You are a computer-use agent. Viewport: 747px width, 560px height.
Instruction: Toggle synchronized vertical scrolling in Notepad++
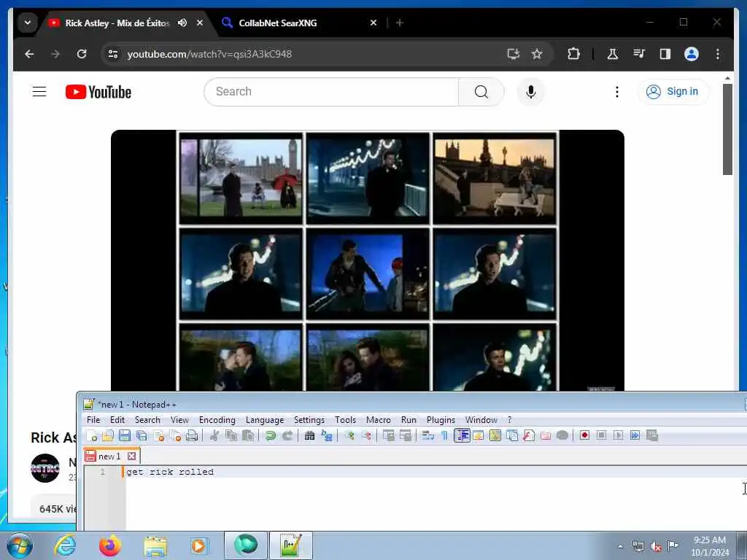pyautogui.click(x=388, y=435)
